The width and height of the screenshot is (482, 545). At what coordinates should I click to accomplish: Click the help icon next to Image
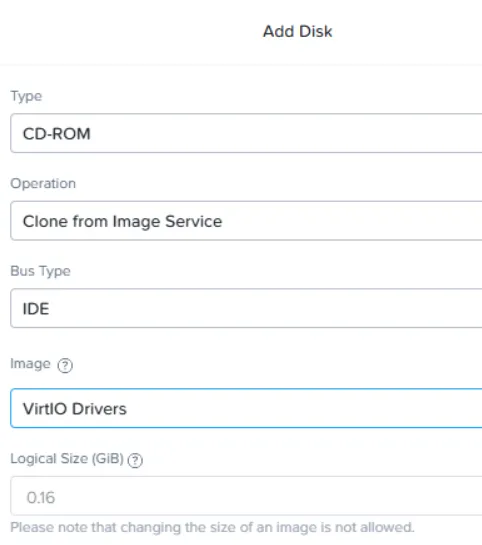point(65,365)
